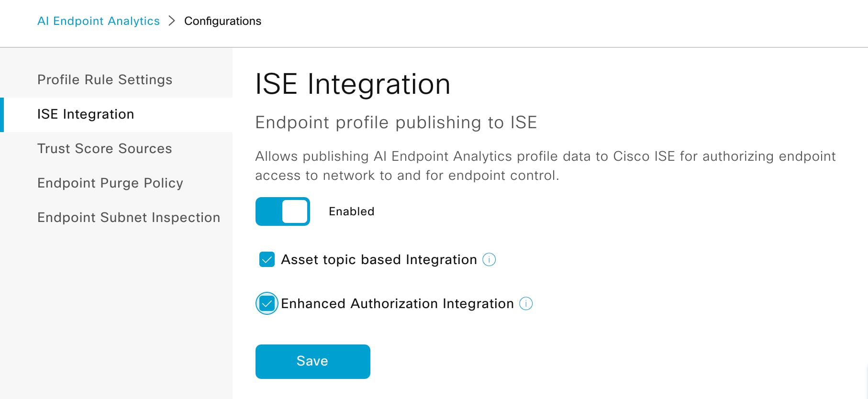Click the description paragraph about Cisco ISE
The height and width of the screenshot is (399, 868).
click(545, 166)
